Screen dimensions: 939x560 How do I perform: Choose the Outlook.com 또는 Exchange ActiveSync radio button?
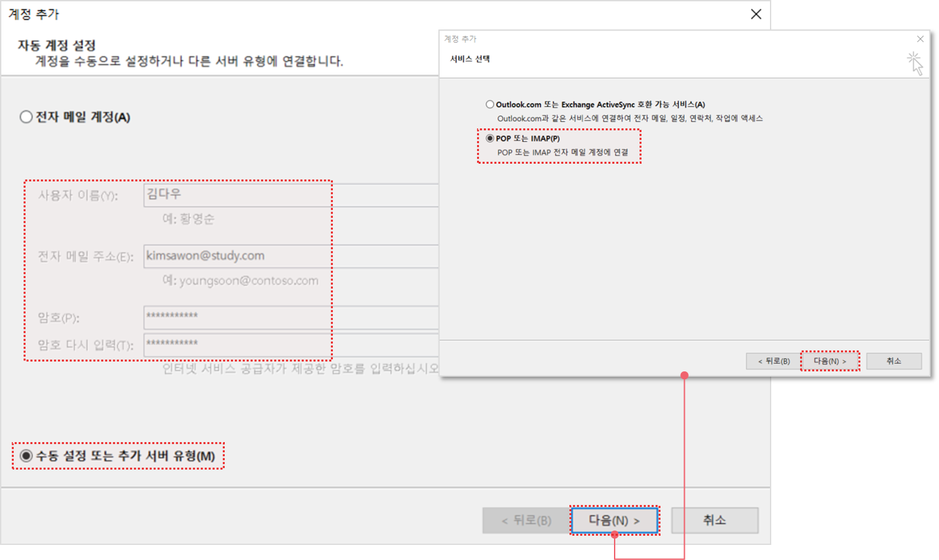489,104
